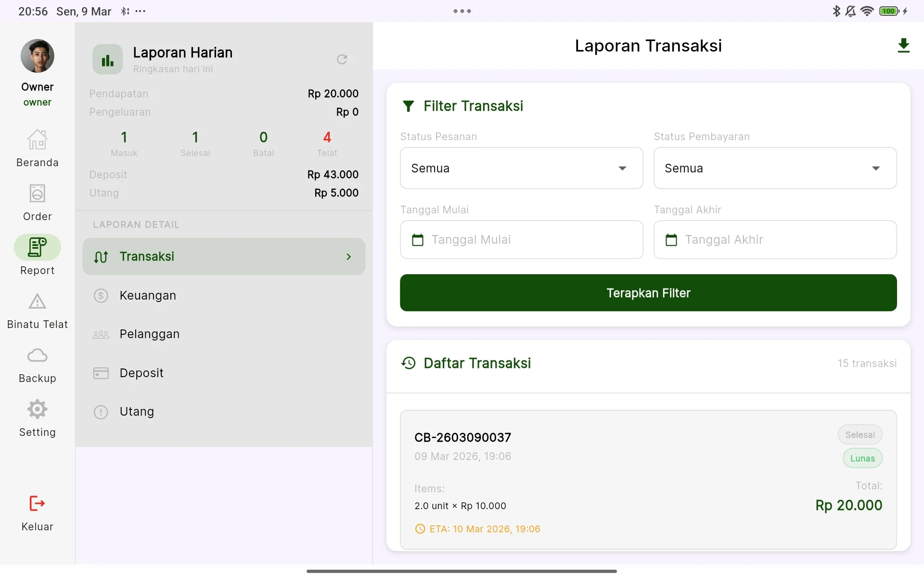This screenshot has width=924, height=578.
Task: Open the Utang report
Action: click(224, 412)
